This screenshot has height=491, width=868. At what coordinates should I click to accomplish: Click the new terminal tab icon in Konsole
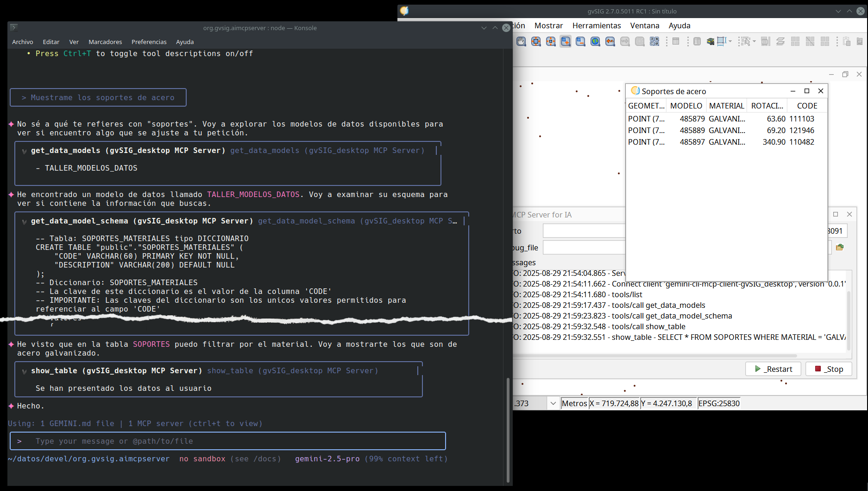[x=14, y=27]
